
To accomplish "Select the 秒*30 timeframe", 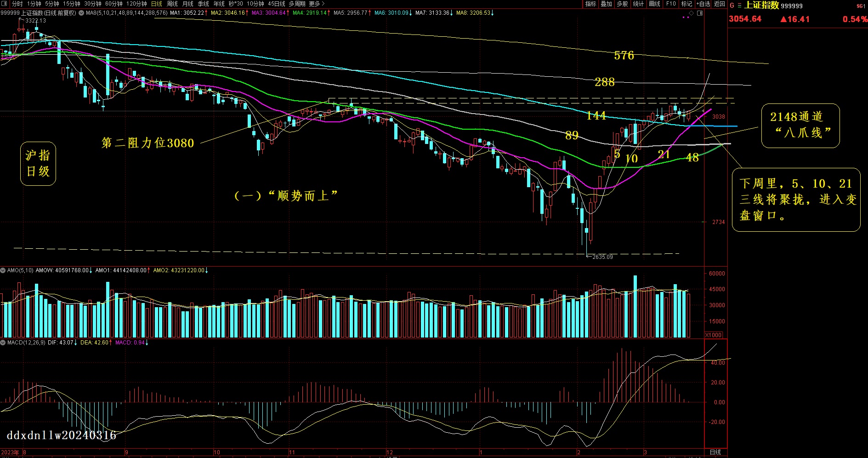I will (x=236, y=4).
